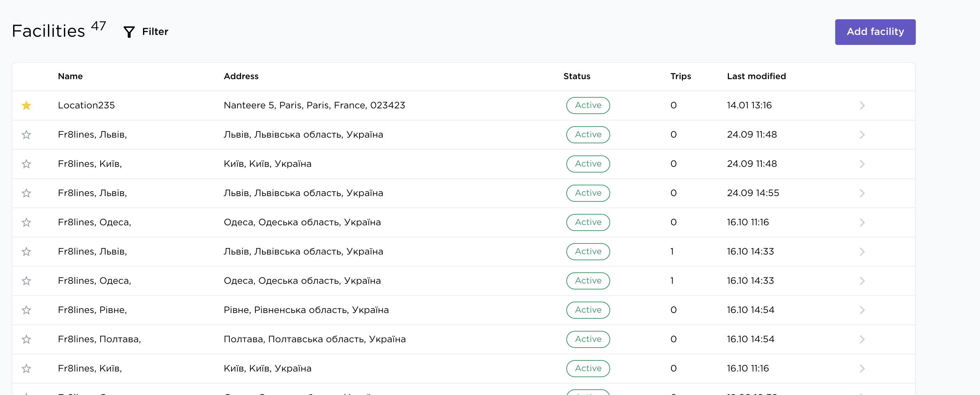Click Active badge in the Полтава row
Image resolution: width=980 pixels, height=395 pixels.
tap(588, 339)
